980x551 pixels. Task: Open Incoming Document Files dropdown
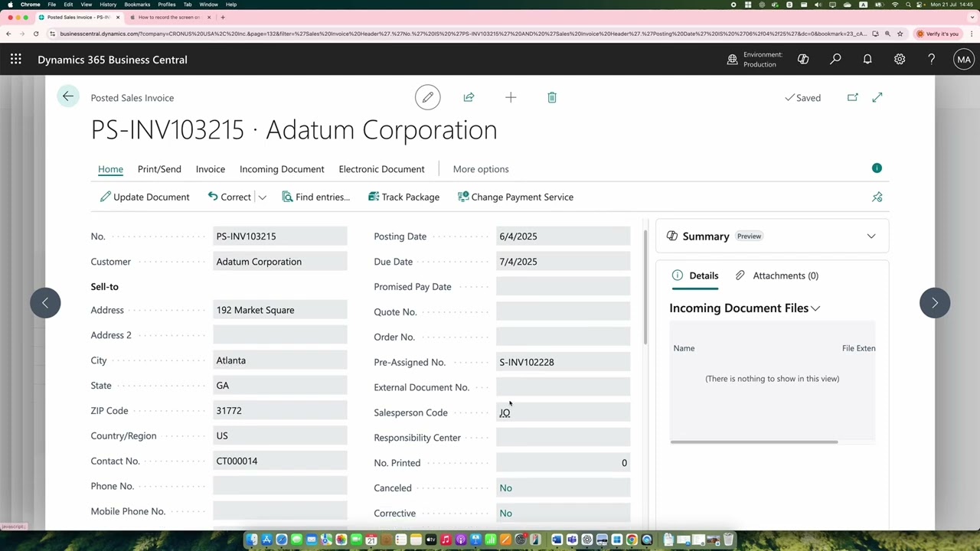click(744, 308)
